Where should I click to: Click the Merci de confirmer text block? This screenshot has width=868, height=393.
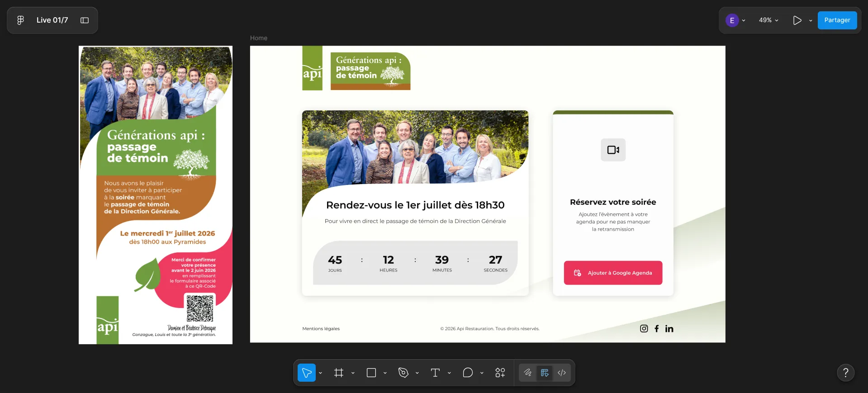point(193,273)
